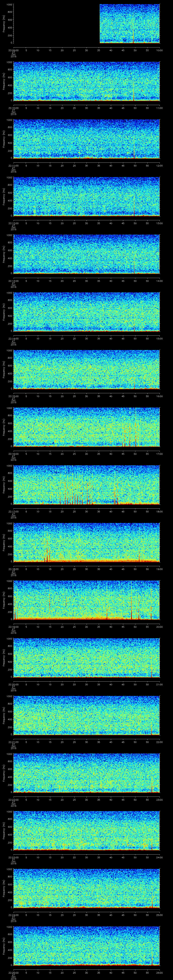173x980 pixels.
Task: Click the spectrogram panel starting at 22:13:00
Action: click(87, 254)
